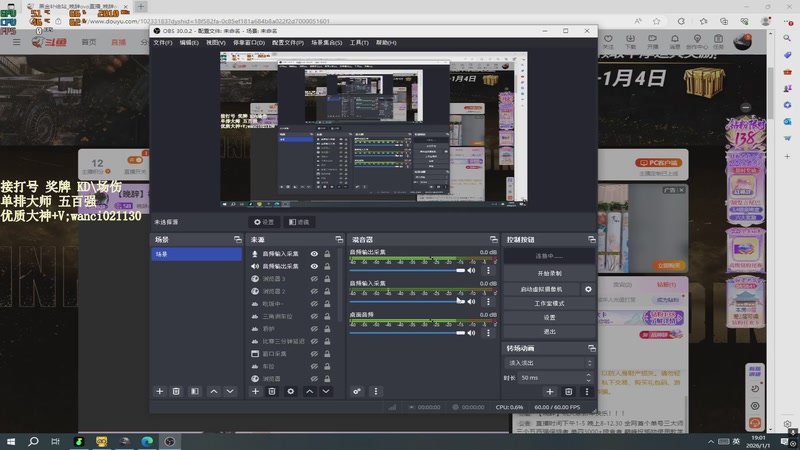This screenshot has width=800, height=450.
Task: Show the 浏览器 3 source via eye icon
Action: coord(314,279)
